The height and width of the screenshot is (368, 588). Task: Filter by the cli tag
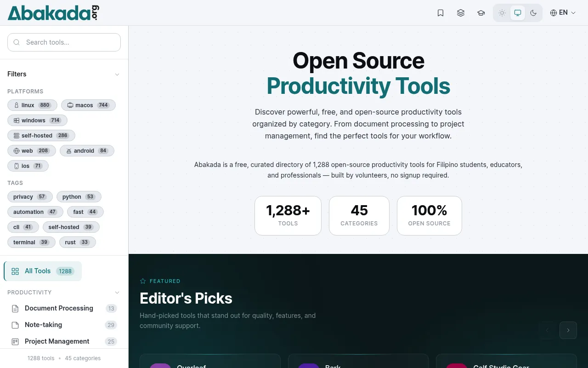pos(23,227)
